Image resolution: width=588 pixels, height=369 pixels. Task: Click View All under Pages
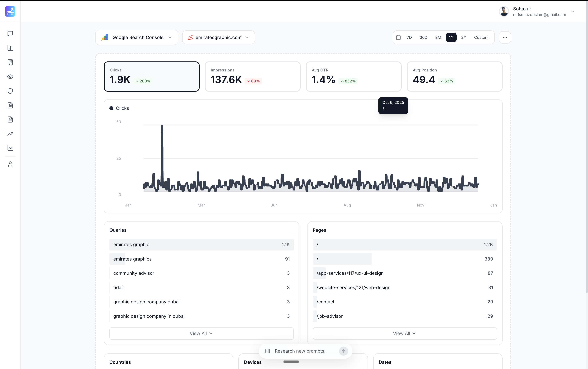pyautogui.click(x=404, y=333)
